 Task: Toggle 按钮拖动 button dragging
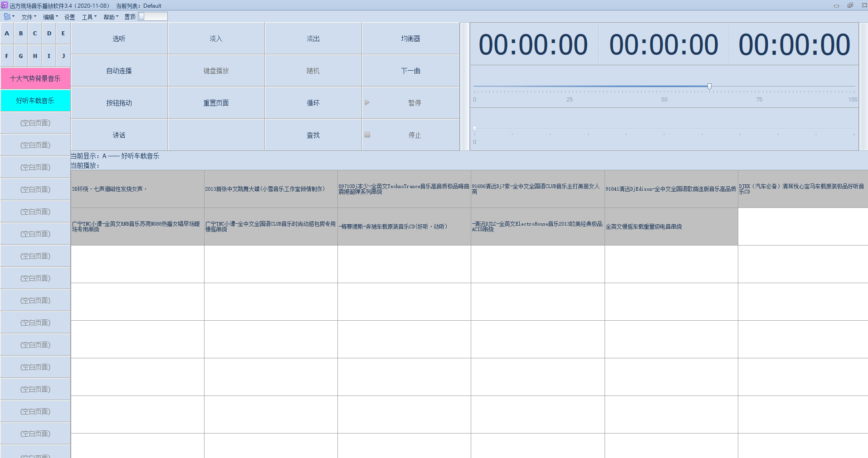[x=119, y=103]
